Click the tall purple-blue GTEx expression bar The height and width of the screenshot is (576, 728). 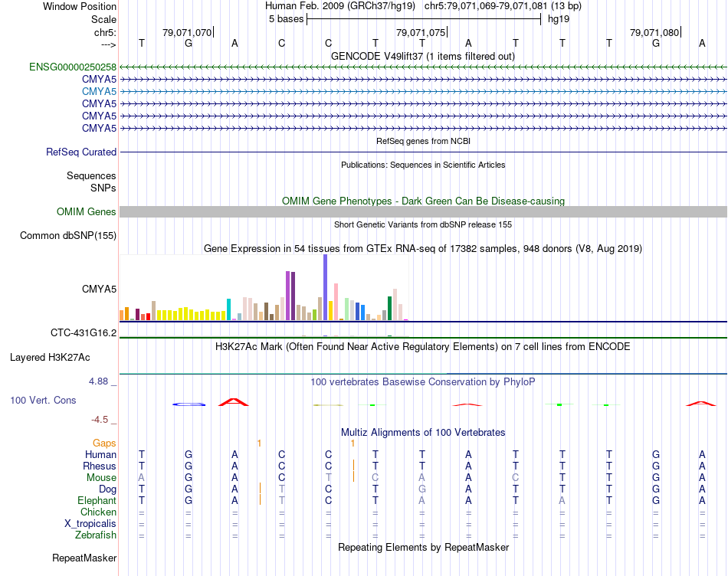[326, 287]
